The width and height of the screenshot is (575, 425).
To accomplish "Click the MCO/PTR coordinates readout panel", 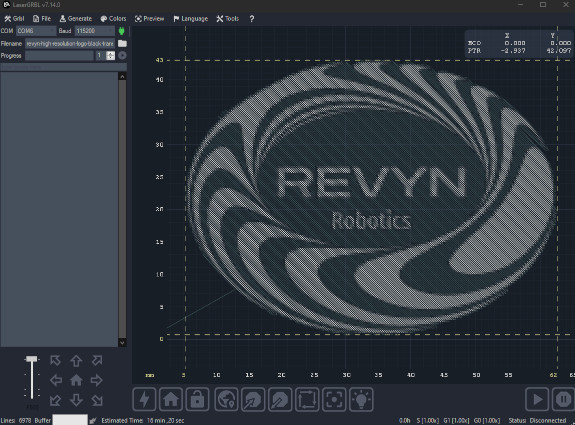I will pos(519,43).
